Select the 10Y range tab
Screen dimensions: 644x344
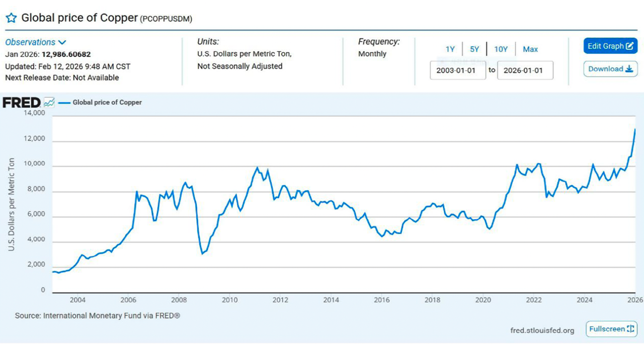(501, 49)
